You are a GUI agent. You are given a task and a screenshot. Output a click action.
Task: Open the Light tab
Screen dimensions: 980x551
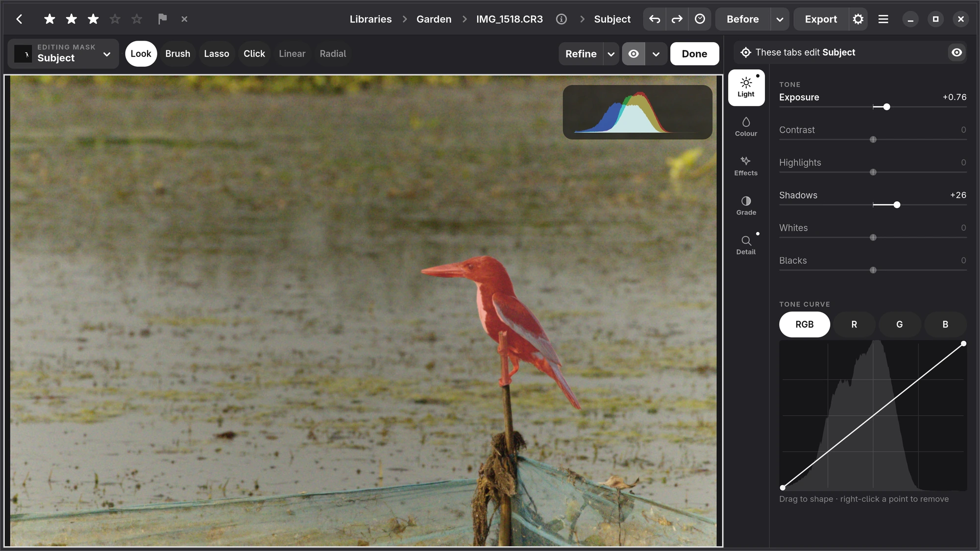coord(746,88)
